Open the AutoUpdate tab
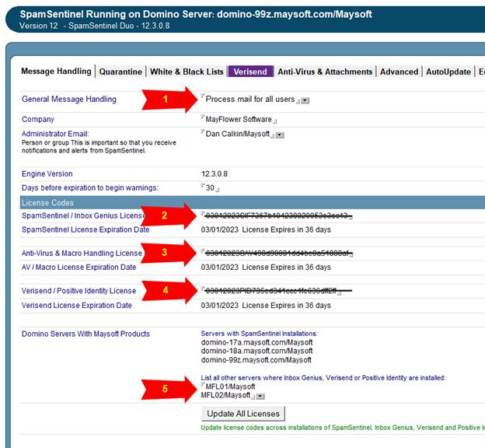 448,72
